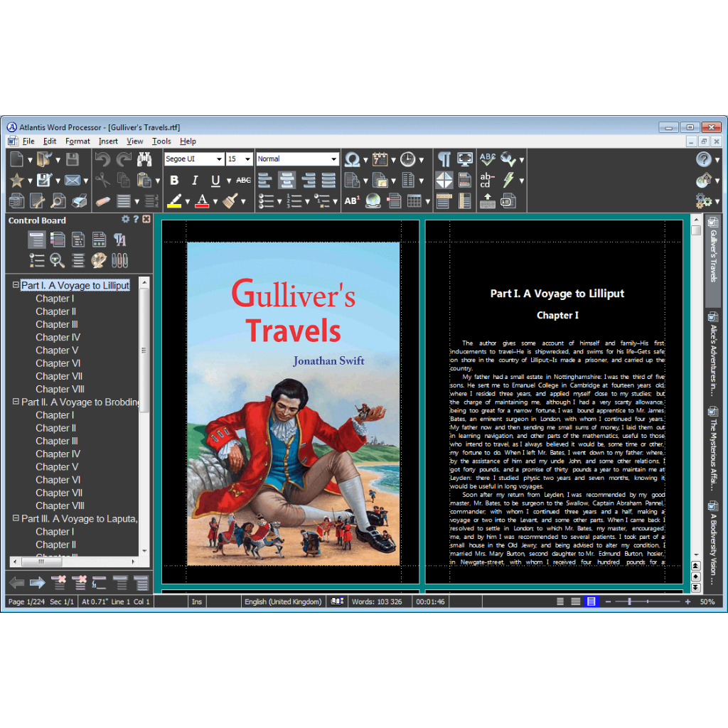Run spellcheck with the ABC checkmark icon
Screen dimensions: 728x728
[488, 159]
